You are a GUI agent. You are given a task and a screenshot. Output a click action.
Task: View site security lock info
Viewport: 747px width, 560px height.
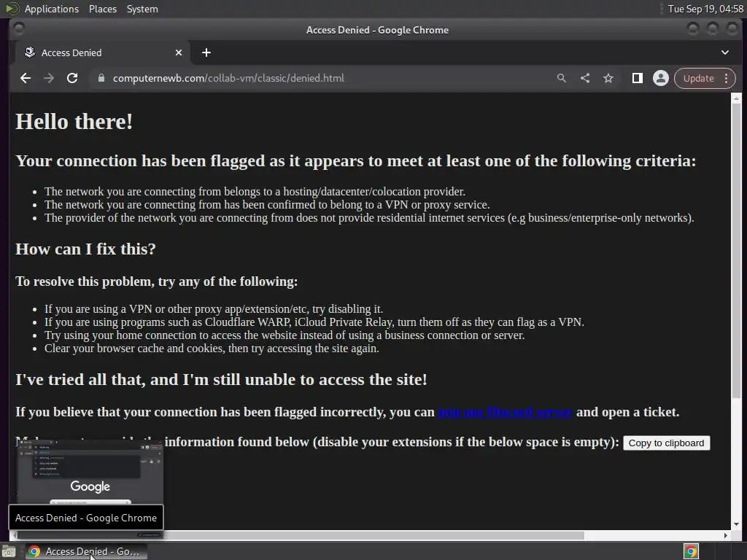[101, 78]
